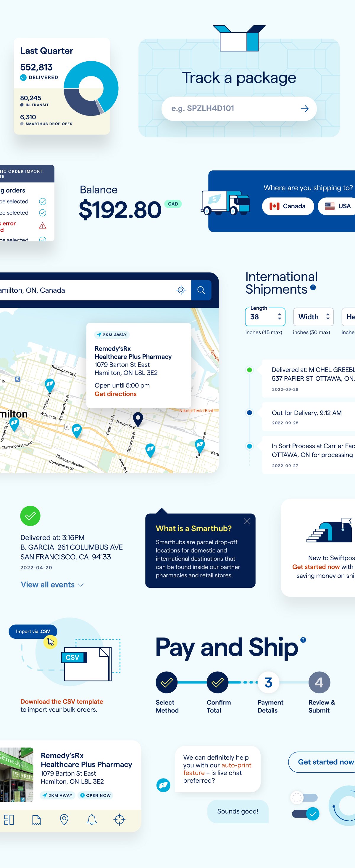355x868 pixels.
Task: Click the CAD currency badge
Action: pyautogui.click(x=173, y=204)
